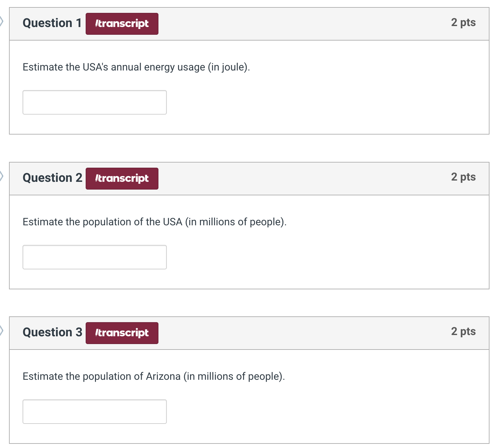Open the transcript for Question 2

pyautogui.click(x=122, y=179)
